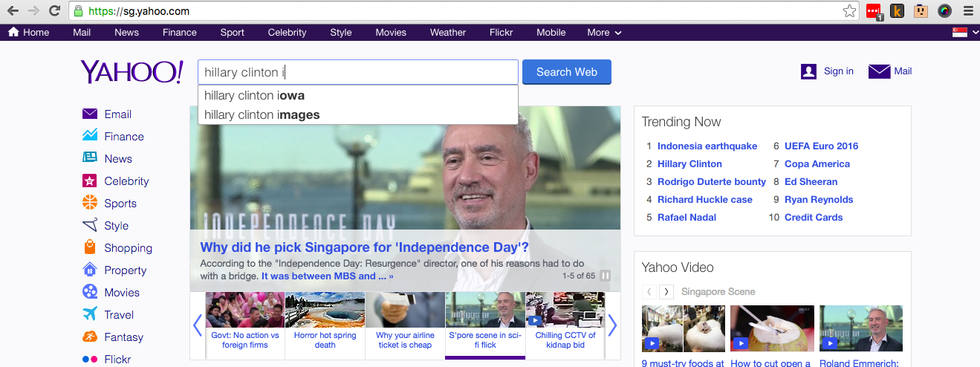Click the Property house icon in sidebar
This screenshot has height=367, width=980.
pyautogui.click(x=90, y=269)
